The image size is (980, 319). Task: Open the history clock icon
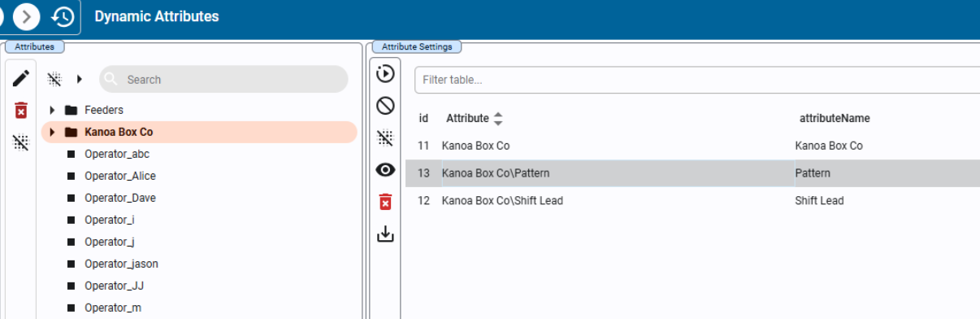point(63,16)
